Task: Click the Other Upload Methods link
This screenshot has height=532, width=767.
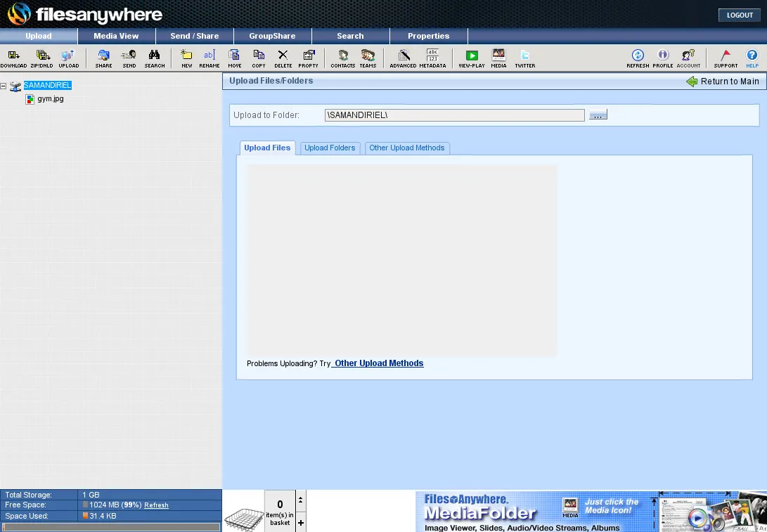Action: (378, 363)
